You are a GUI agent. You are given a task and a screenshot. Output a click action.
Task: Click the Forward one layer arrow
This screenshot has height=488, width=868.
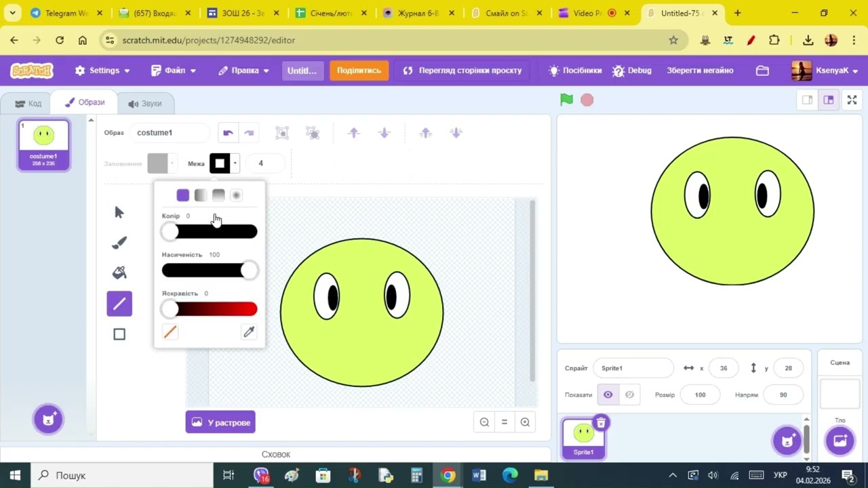pyautogui.click(x=353, y=133)
